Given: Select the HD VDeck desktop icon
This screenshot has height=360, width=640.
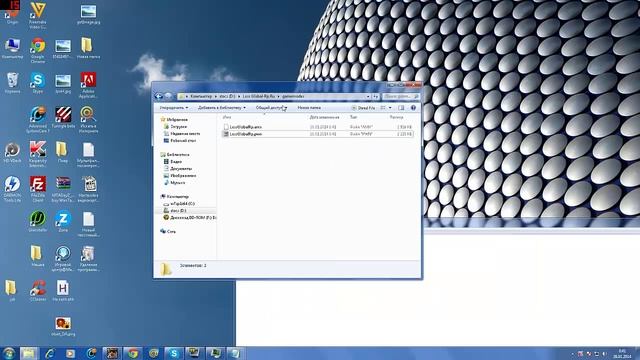Looking at the screenshot, I should pyautogui.click(x=12, y=152).
